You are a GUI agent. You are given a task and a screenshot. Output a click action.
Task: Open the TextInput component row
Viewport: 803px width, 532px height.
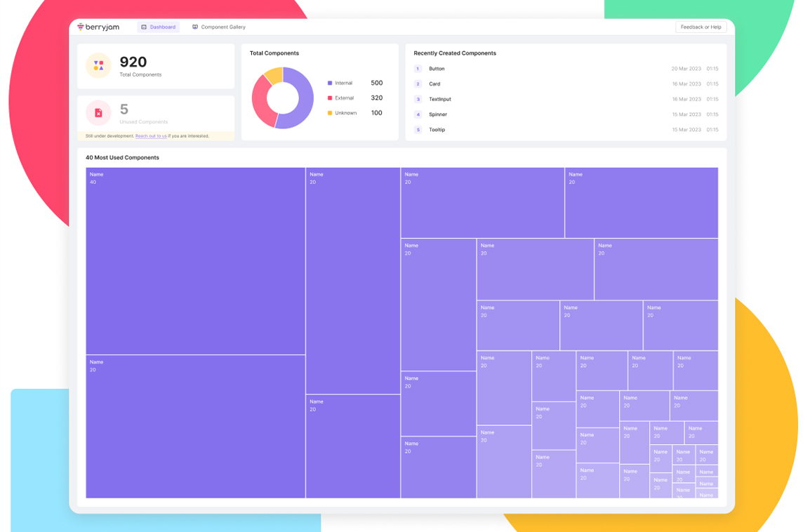pyautogui.click(x=566, y=100)
